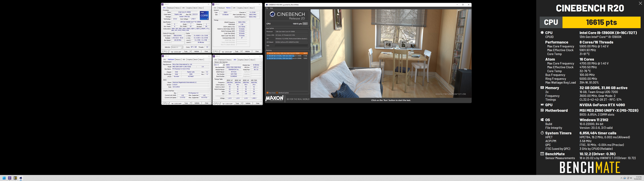Open Slot #1 dropdown in SPD window
The width and height of the screenshot is (644, 181).
219,65
